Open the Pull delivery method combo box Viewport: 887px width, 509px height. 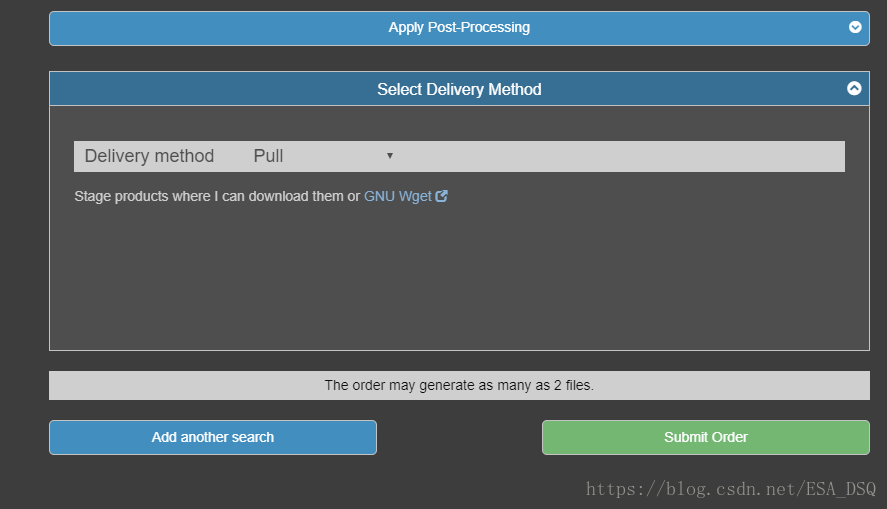(324, 156)
